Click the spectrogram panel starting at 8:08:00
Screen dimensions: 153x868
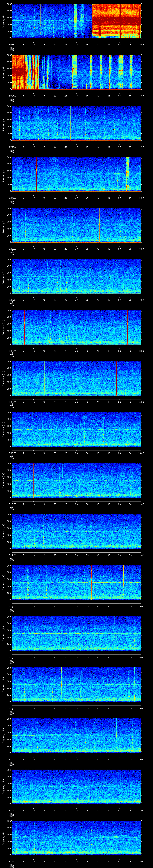[77, 378]
